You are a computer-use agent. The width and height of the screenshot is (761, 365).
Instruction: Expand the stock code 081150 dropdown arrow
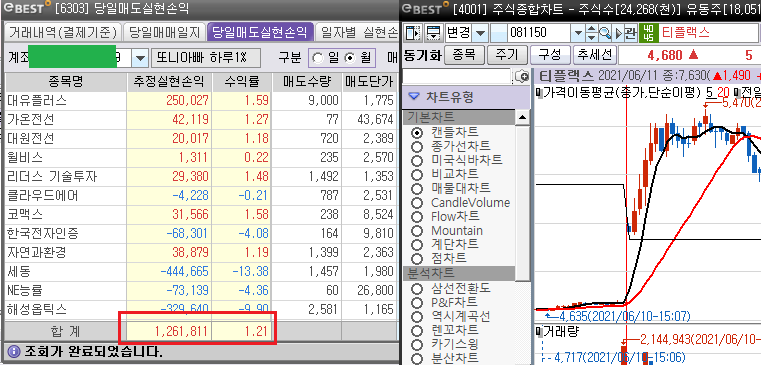point(578,33)
